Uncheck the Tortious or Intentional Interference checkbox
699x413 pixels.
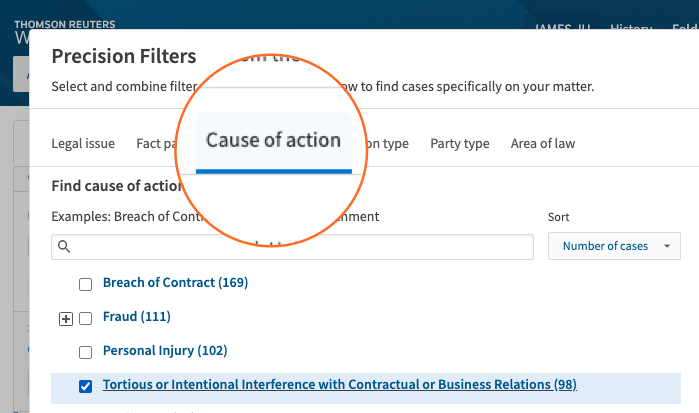[85, 386]
